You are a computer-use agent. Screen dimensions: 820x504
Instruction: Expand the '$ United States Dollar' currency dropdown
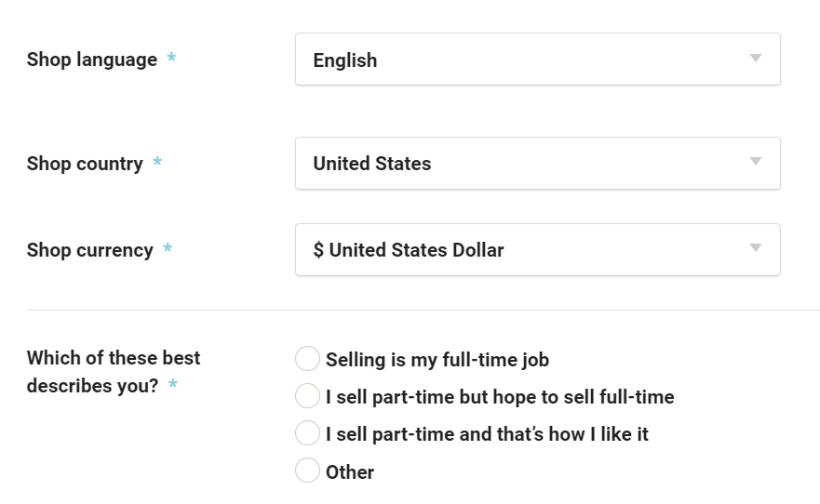coord(521,249)
